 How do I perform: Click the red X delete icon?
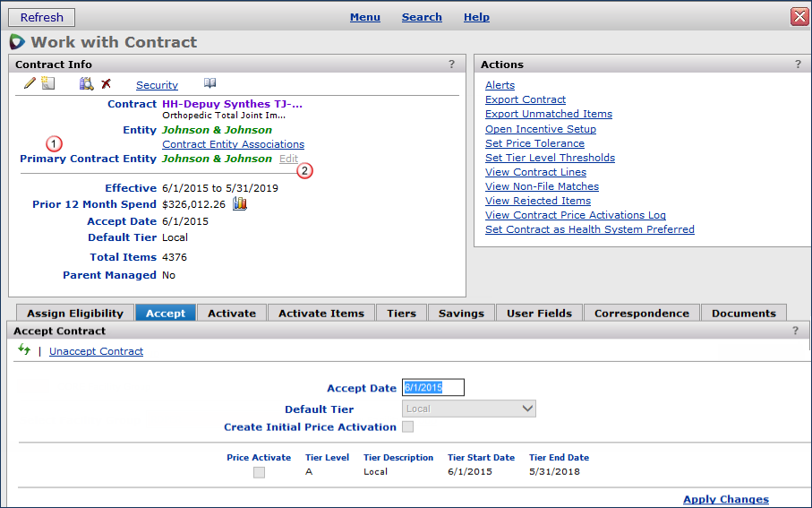[x=106, y=83]
